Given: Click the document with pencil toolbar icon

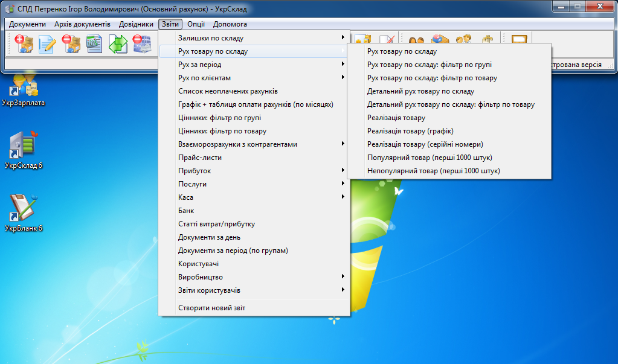Looking at the screenshot, I should tap(47, 44).
